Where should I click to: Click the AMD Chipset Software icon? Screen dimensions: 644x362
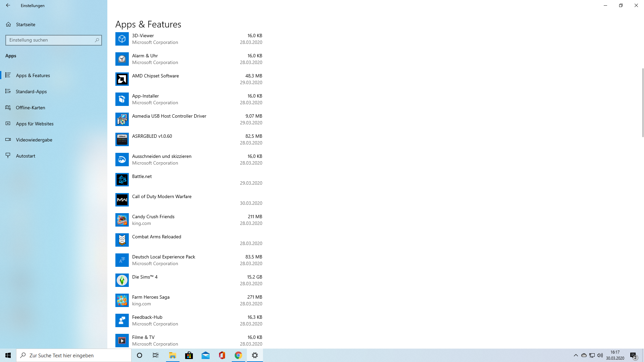point(122,79)
